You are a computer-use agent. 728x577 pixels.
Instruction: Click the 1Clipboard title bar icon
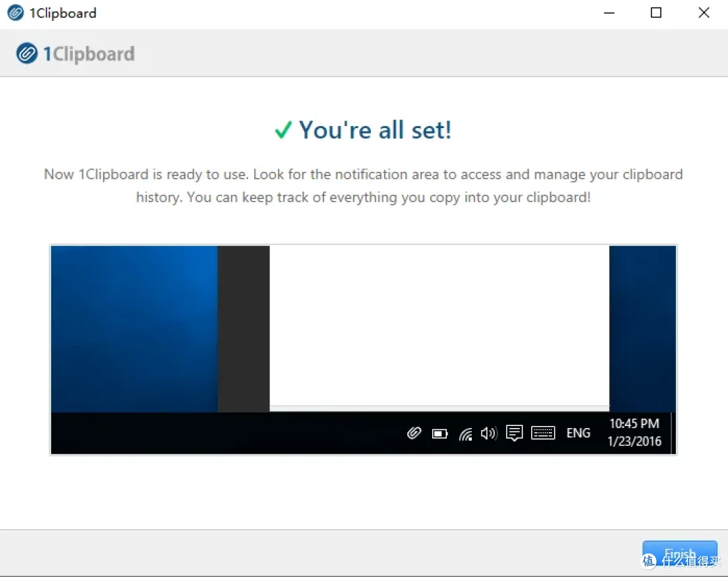(16, 13)
